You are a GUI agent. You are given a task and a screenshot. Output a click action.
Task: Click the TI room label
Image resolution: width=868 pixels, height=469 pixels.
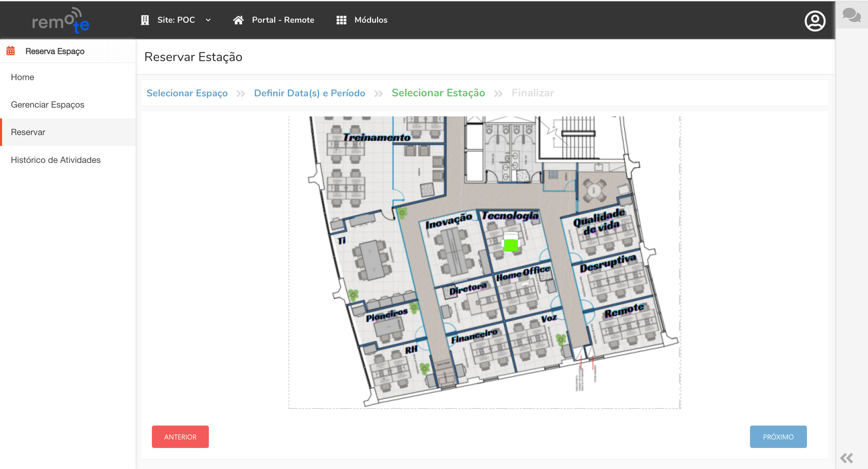[341, 241]
